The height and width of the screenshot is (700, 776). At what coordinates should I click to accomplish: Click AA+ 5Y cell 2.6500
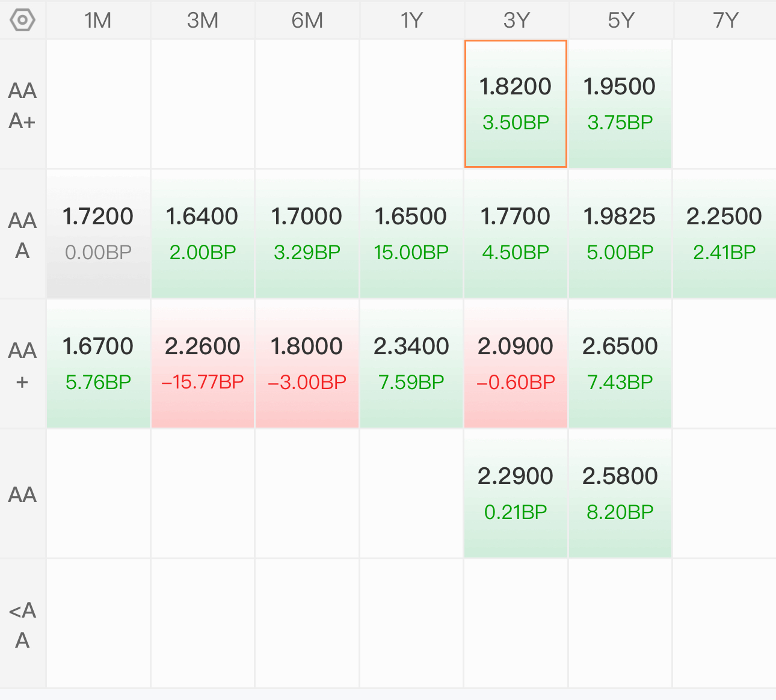coord(620,364)
